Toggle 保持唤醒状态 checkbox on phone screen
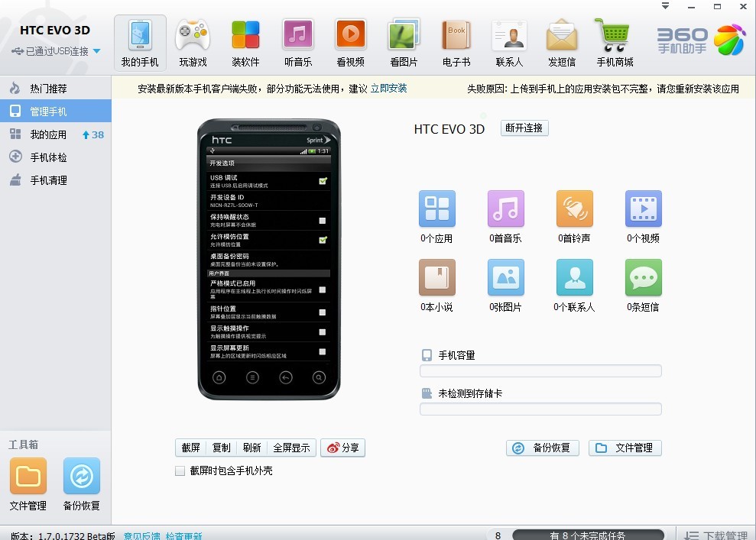 click(323, 221)
